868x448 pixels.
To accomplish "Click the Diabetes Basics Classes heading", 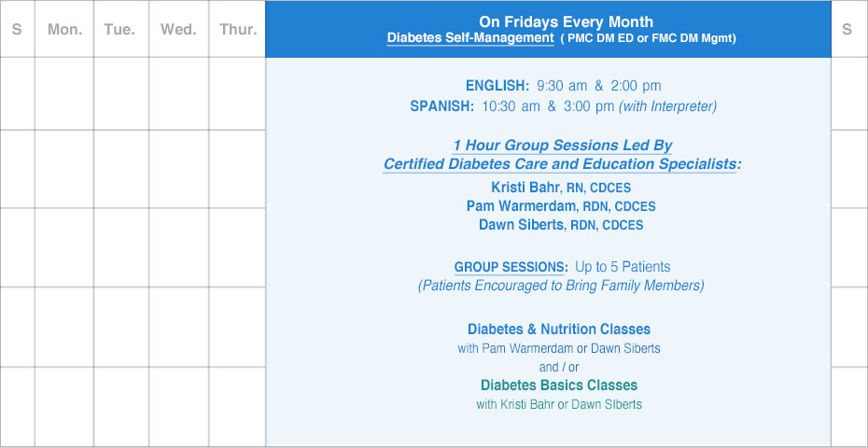I will click(558, 385).
